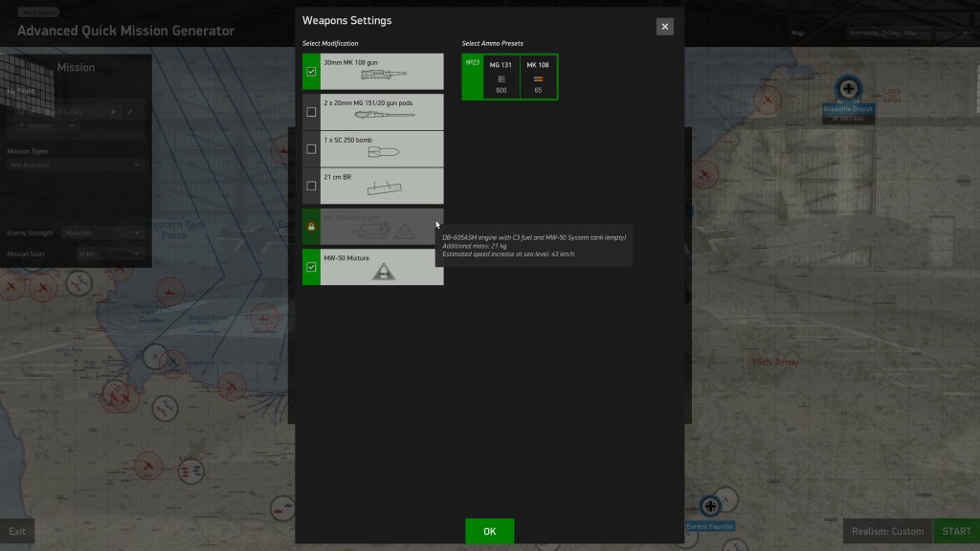Click the MW-50 Mixture triangle icon
This screenshot has width=980, height=551.
pyautogui.click(x=381, y=273)
